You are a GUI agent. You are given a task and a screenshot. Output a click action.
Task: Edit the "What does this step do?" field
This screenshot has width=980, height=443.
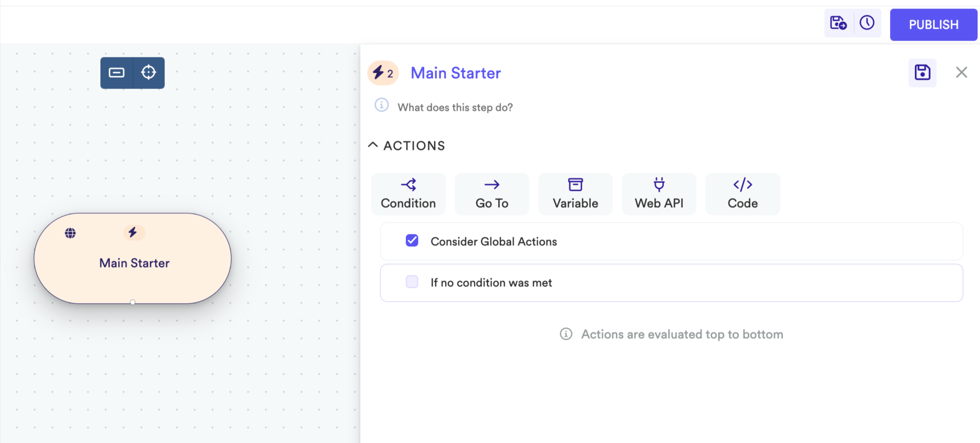455,107
